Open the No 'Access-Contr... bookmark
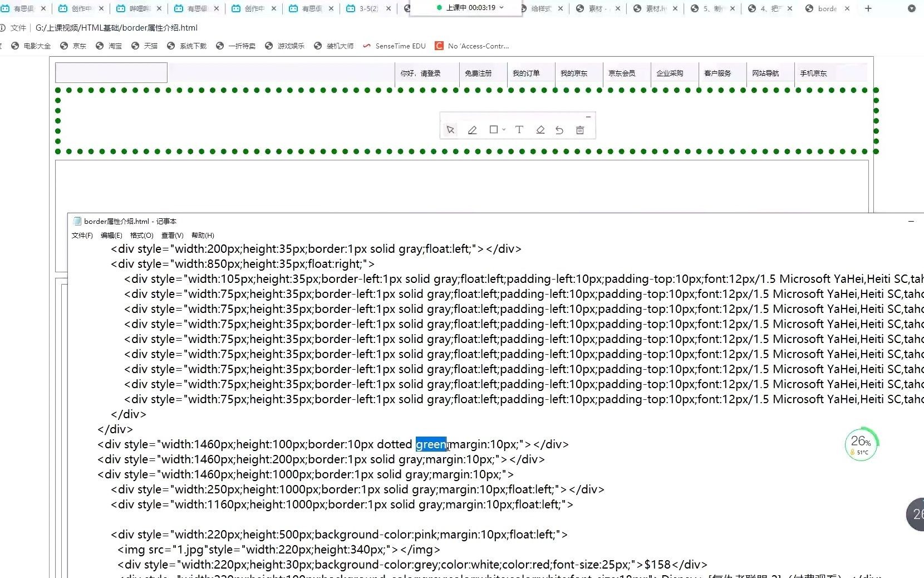Image resolution: width=924 pixels, height=578 pixels. click(472, 46)
